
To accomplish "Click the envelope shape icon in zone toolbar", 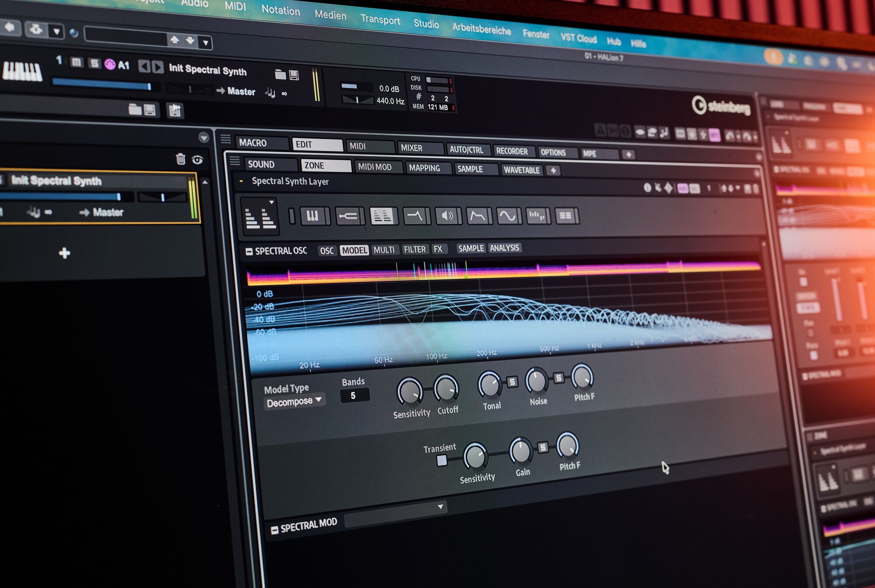I will (x=477, y=216).
